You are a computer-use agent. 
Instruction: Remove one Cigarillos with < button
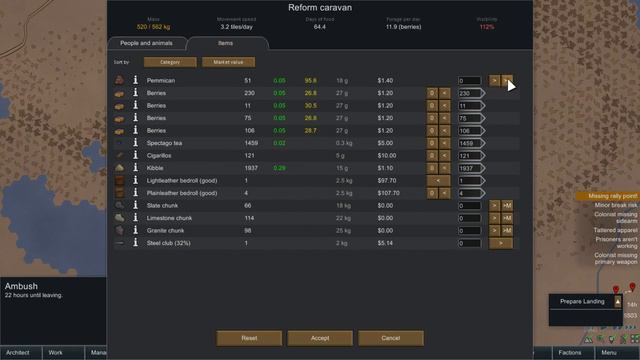click(444, 156)
